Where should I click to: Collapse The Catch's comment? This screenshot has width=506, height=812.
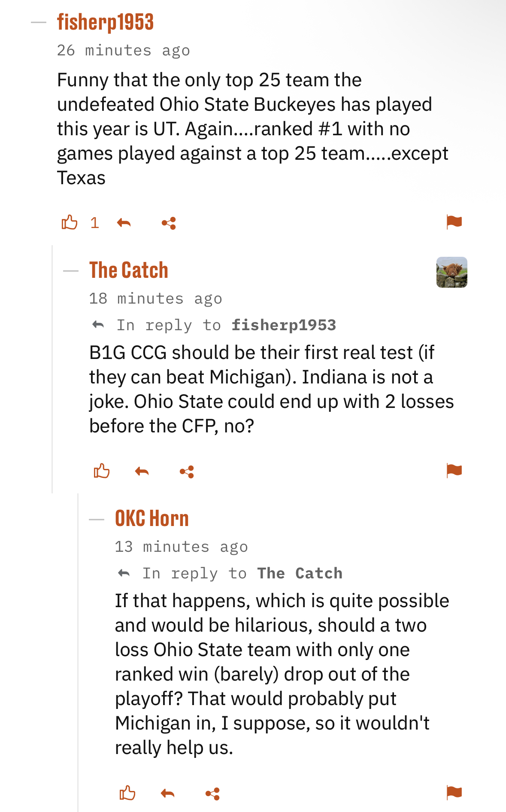pyautogui.click(x=71, y=271)
